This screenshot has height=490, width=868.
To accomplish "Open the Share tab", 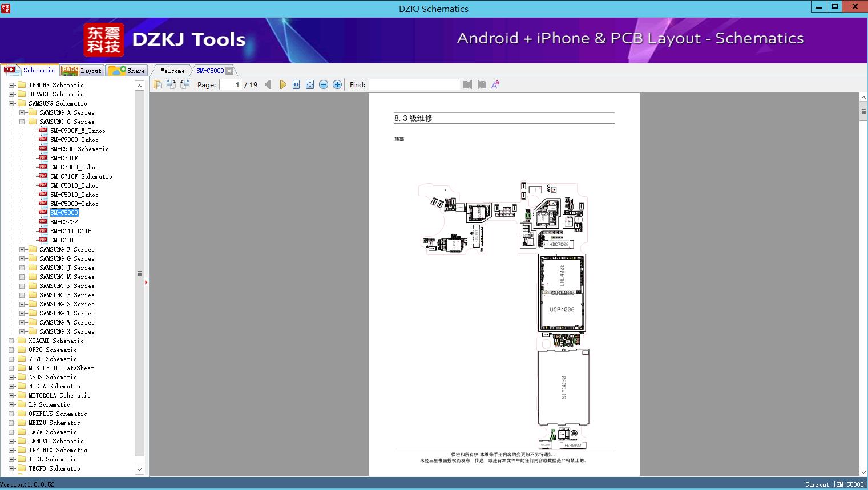I will (127, 71).
